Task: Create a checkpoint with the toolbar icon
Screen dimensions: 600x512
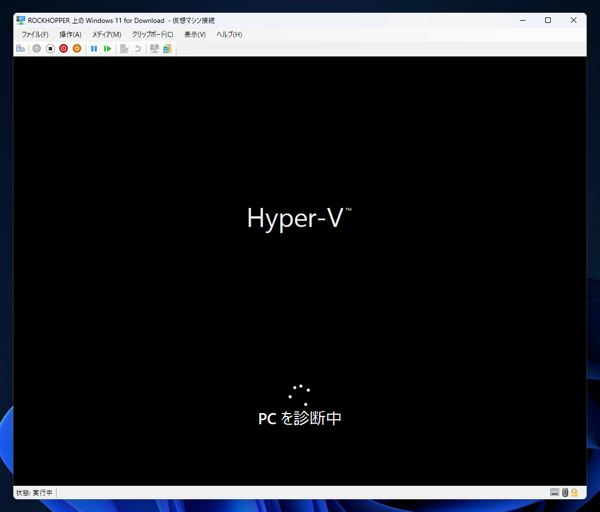Action: pos(124,49)
